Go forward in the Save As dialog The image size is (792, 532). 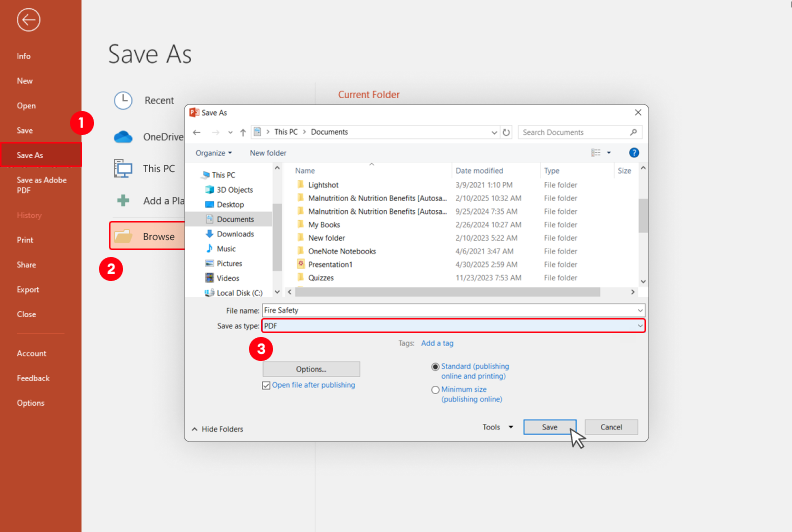click(x=216, y=132)
